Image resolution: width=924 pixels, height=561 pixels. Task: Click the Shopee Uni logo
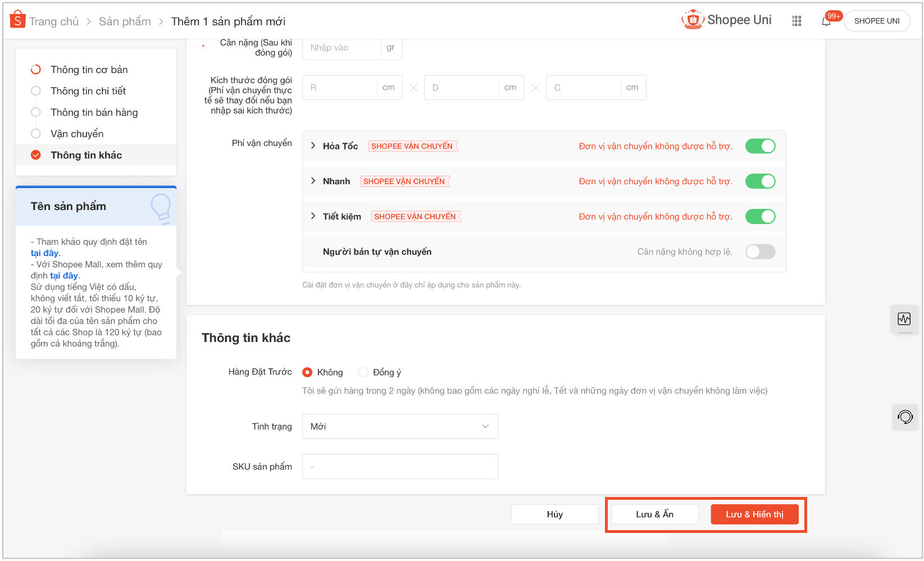(x=726, y=20)
